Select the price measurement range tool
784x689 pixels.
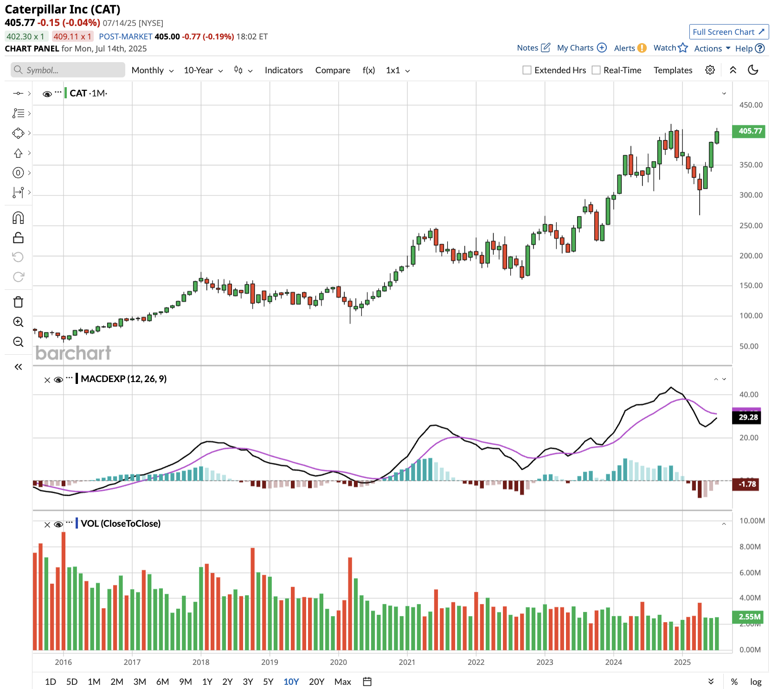18,192
